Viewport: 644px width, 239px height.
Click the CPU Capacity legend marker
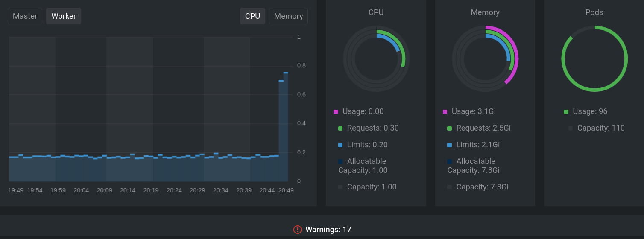(340, 187)
